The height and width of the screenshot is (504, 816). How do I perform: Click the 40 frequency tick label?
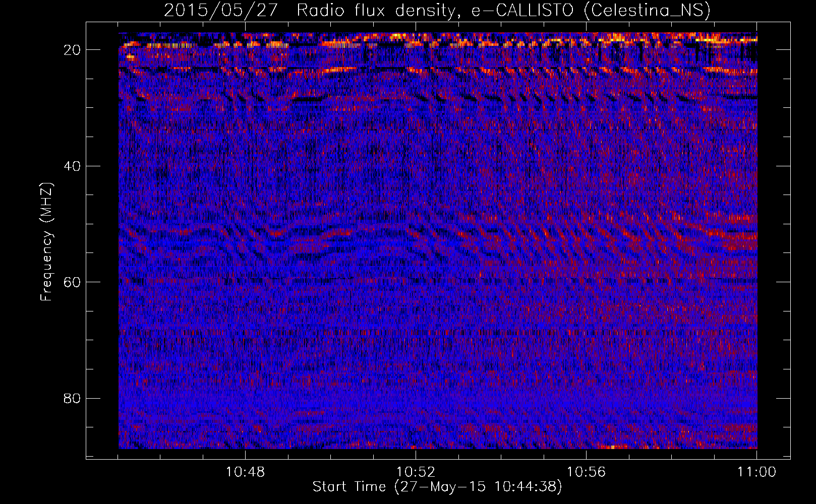[72, 166]
